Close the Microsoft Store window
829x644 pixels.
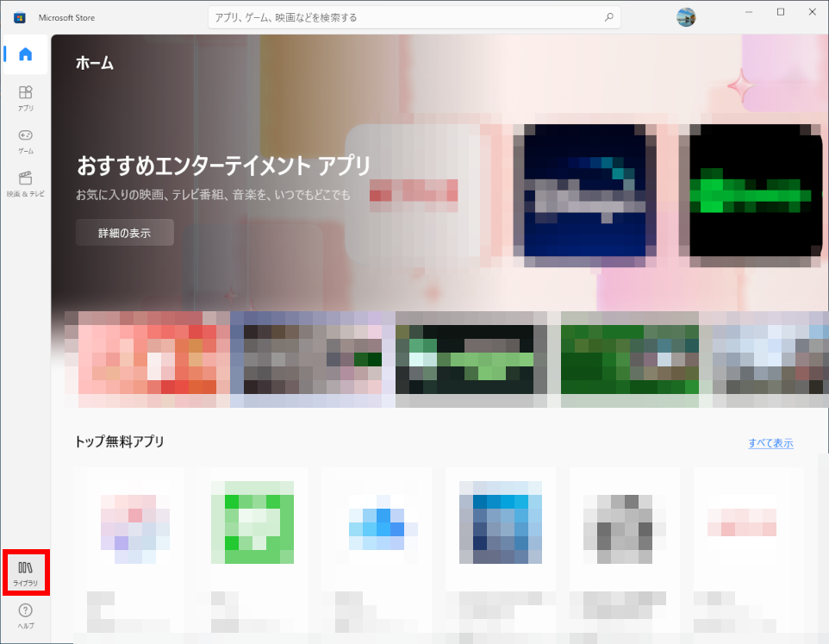click(x=812, y=12)
